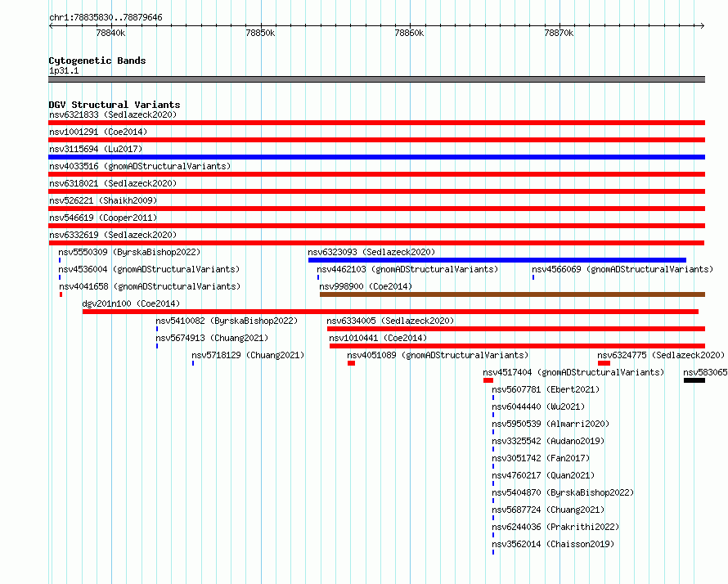Click nsv6324775 (Sedlazeck2020) label
The image size is (728, 584).
point(661,355)
